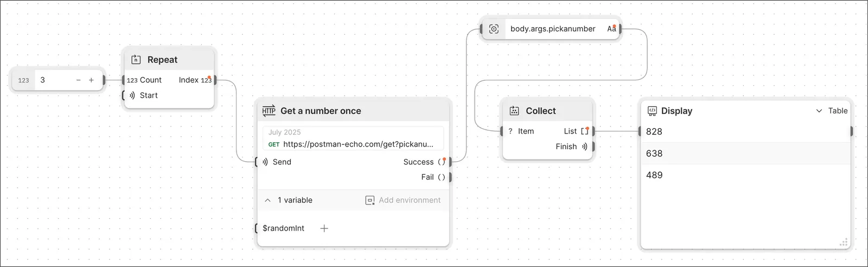Click the Repeat block icon
The width and height of the screenshot is (868, 267).
click(x=136, y=60)
